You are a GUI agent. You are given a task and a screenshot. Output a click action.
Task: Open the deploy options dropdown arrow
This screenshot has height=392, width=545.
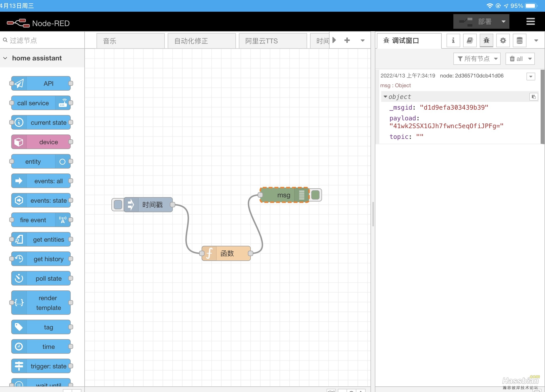pos(503,21)
